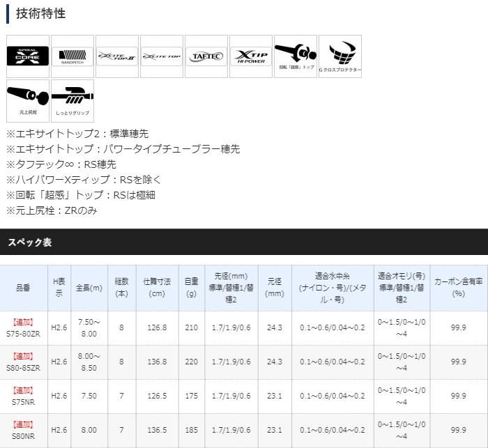Click the G クロスプロテクター icon

[x=340, y=56]
